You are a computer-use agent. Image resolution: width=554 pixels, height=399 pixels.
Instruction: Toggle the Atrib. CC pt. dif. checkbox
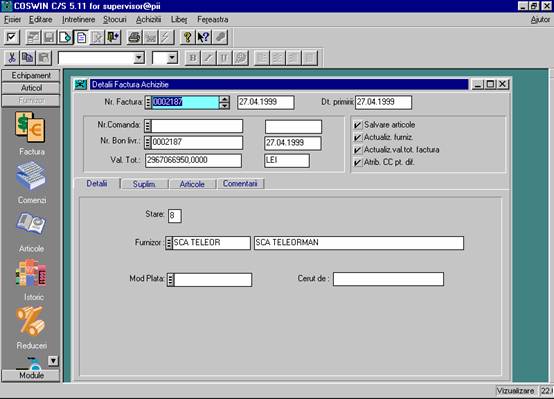pyautogui.click(x=358, y=163)
